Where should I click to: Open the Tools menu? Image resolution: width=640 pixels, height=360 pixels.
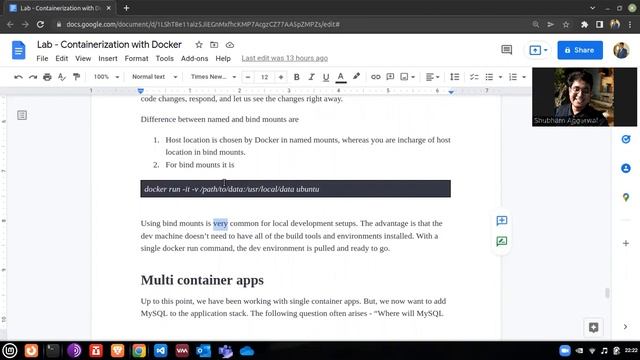click(164, 58)
